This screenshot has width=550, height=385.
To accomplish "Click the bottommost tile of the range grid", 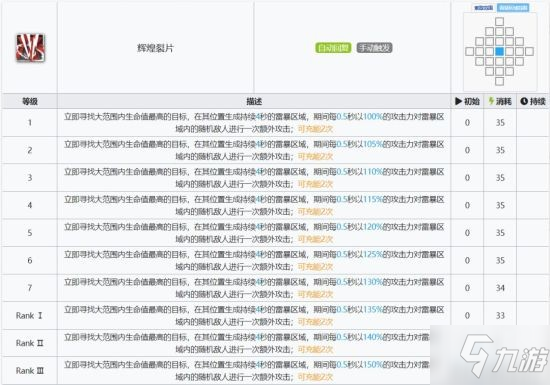I will pos(499,81).
